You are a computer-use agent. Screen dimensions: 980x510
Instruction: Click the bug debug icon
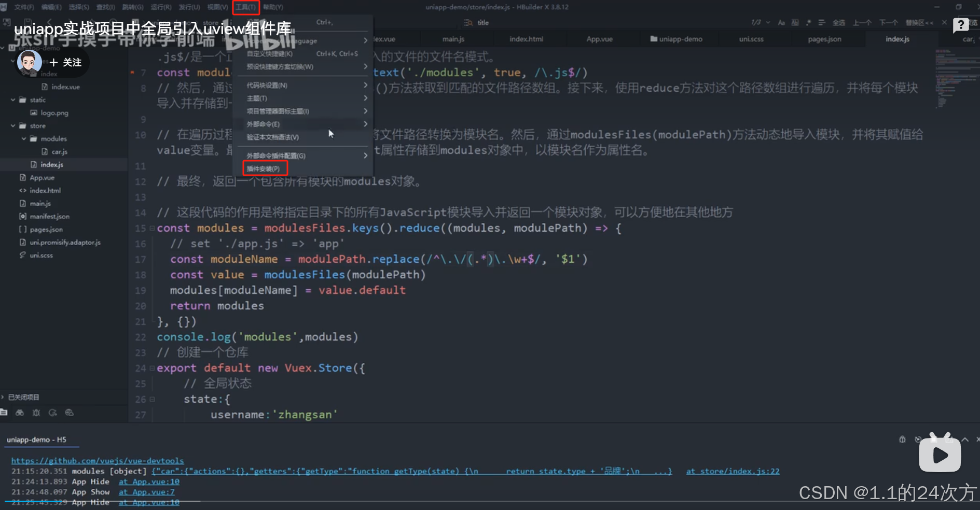click(x=36, y=413)
